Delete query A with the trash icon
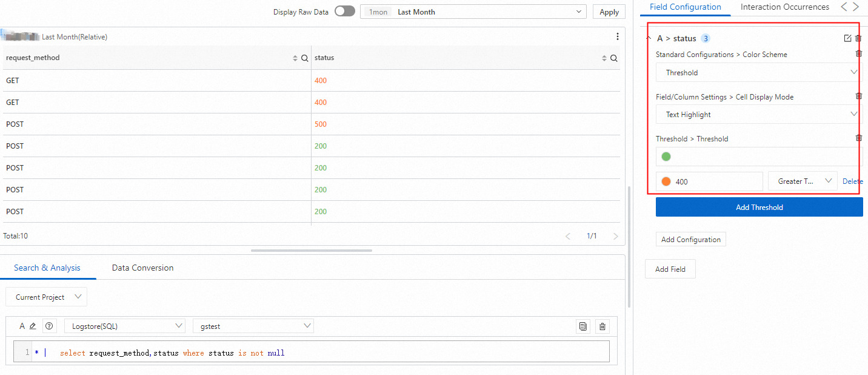This screenshot has height=375, width=868. 602,326
